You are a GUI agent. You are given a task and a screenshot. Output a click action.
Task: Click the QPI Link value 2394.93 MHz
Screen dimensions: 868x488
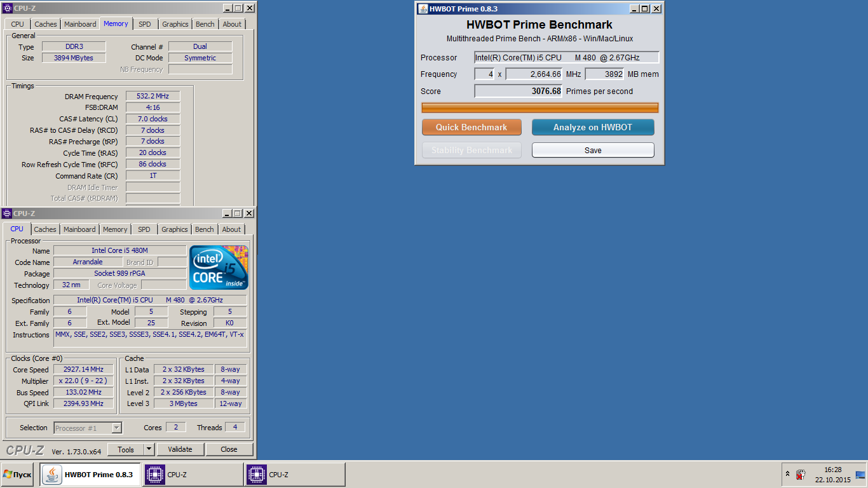click(x=84, y=403)
